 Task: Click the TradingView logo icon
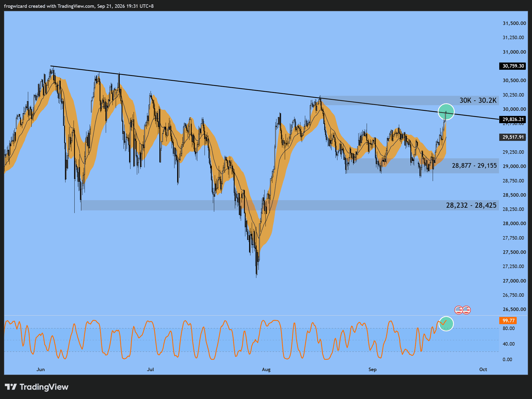[11, 387]
